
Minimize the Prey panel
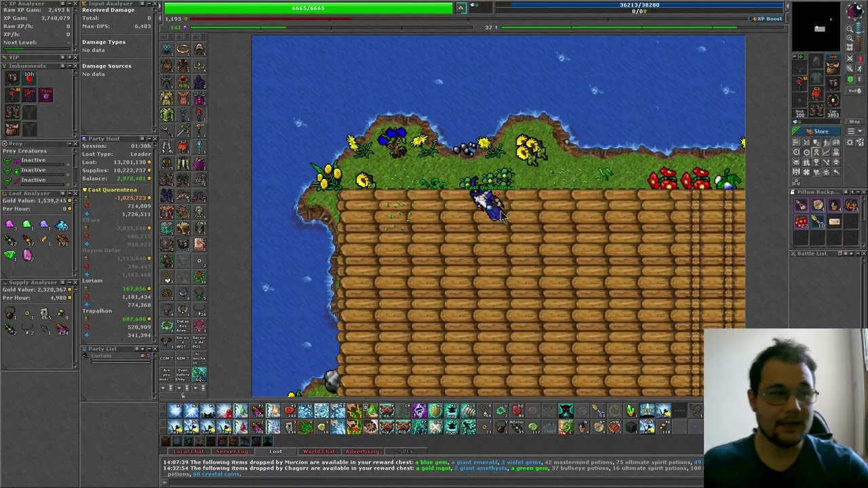[68, 144]
